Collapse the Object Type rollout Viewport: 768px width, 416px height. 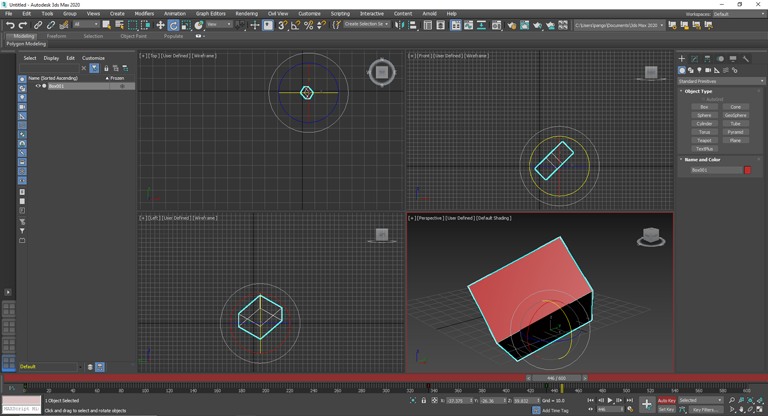700,91
